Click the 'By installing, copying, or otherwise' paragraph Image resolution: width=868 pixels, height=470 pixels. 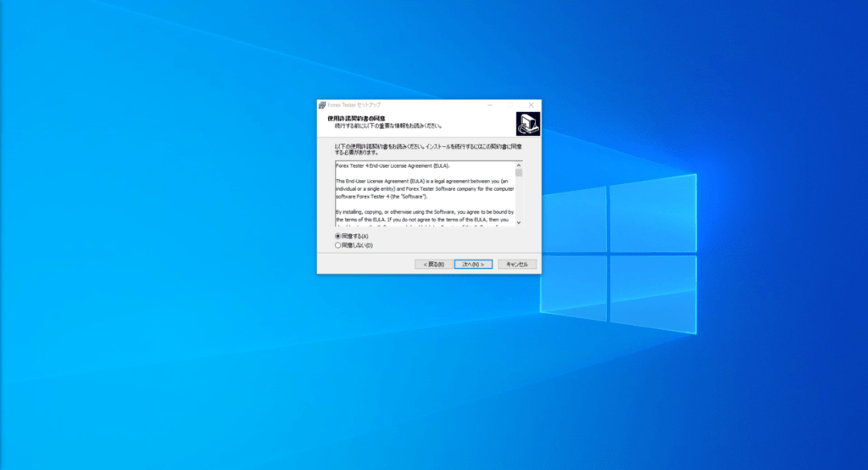click(x=425, y=220)
